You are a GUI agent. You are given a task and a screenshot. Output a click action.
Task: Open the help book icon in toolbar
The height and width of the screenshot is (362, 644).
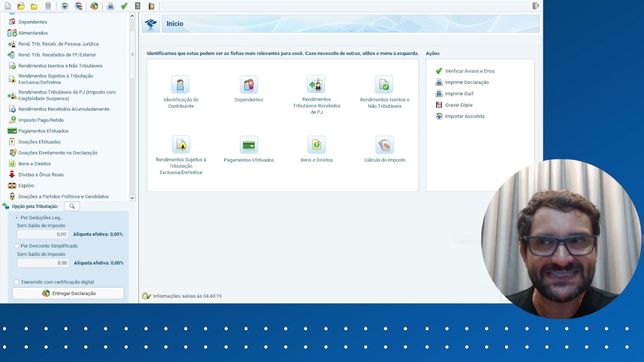[x=151, y=6]
